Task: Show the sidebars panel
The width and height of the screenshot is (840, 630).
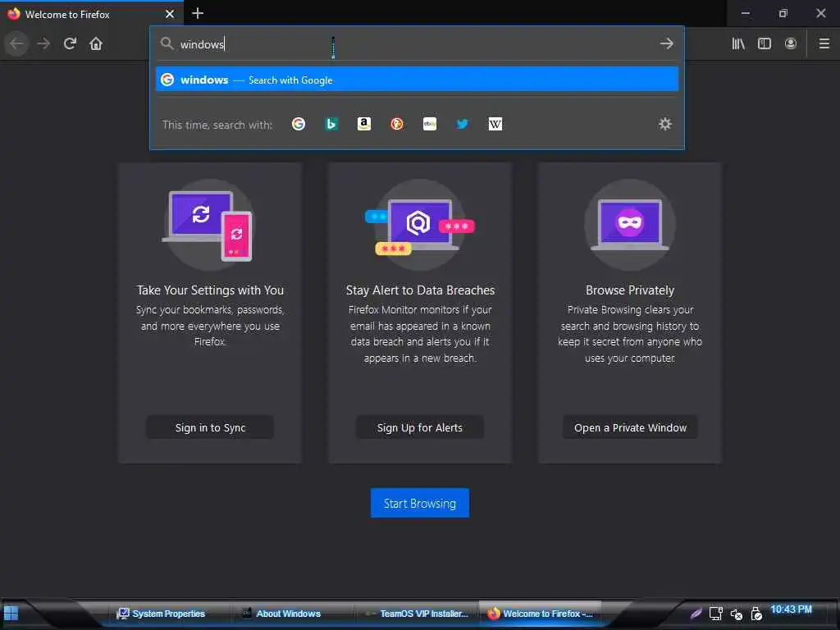Action: (765, 43)
